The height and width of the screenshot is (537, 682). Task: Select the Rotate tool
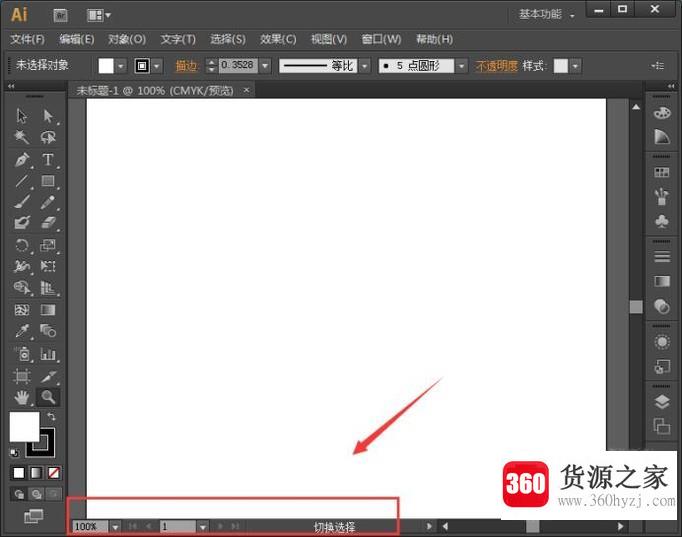22,245
